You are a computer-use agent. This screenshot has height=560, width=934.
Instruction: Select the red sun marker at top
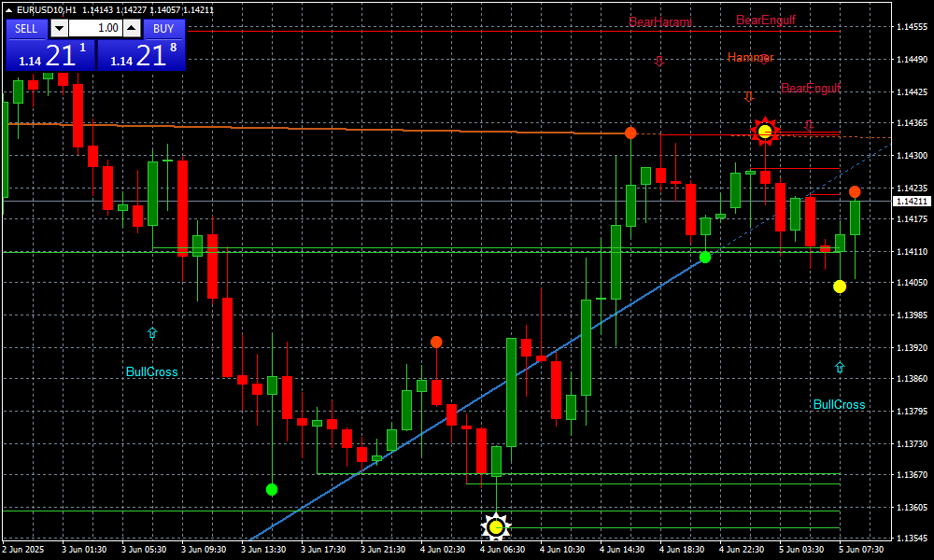[x=765, y=131]
